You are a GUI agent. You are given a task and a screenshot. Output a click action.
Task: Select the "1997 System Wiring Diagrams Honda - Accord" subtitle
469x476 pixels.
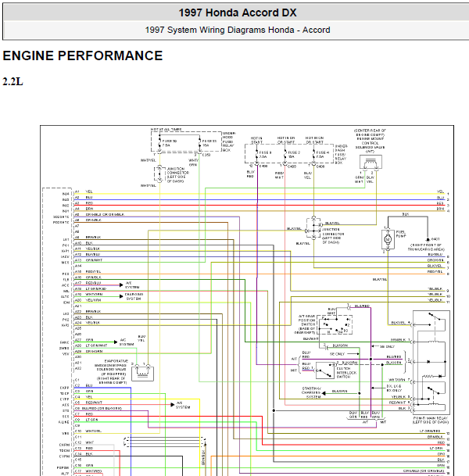[238, 30]
